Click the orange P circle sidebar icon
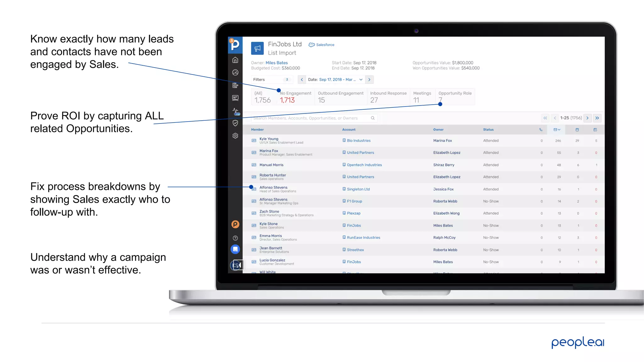This screenshot has height=362, width=644. click(235, 224)
